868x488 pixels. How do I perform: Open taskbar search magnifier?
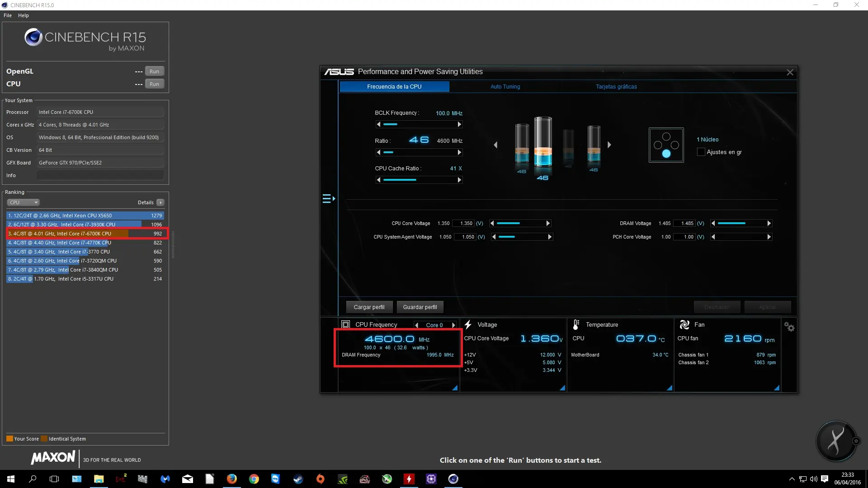click(33, 479)
